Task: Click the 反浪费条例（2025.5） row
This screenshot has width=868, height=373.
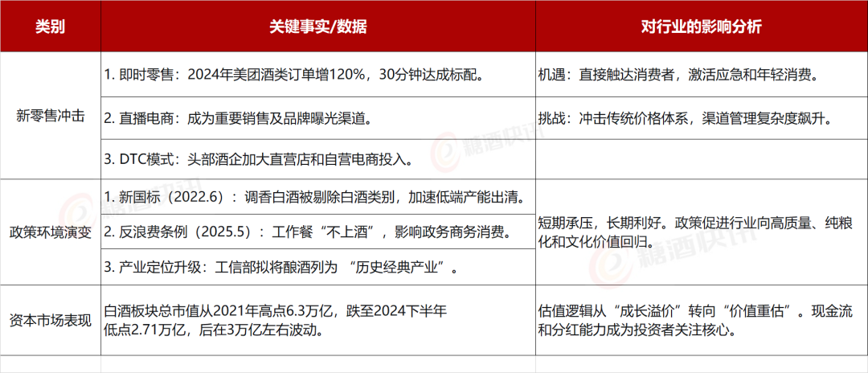Action: (x=307, y=232)
